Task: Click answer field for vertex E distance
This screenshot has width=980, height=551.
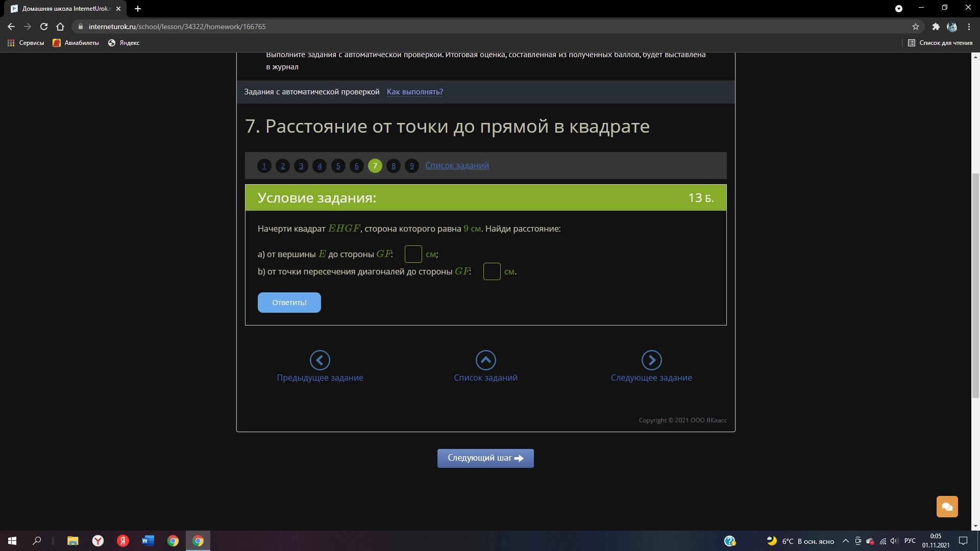Action: point(413,254)
